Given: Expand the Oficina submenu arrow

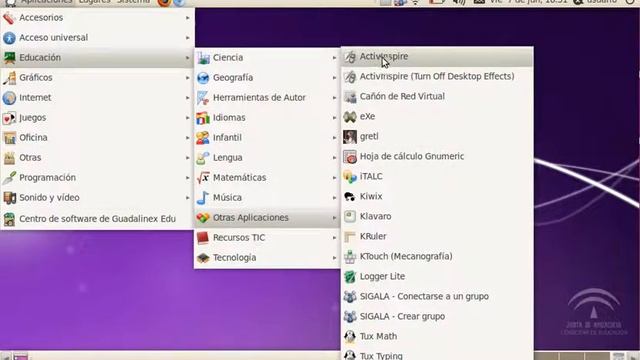Looking at the screenshot, I should (x=188, y=138).
